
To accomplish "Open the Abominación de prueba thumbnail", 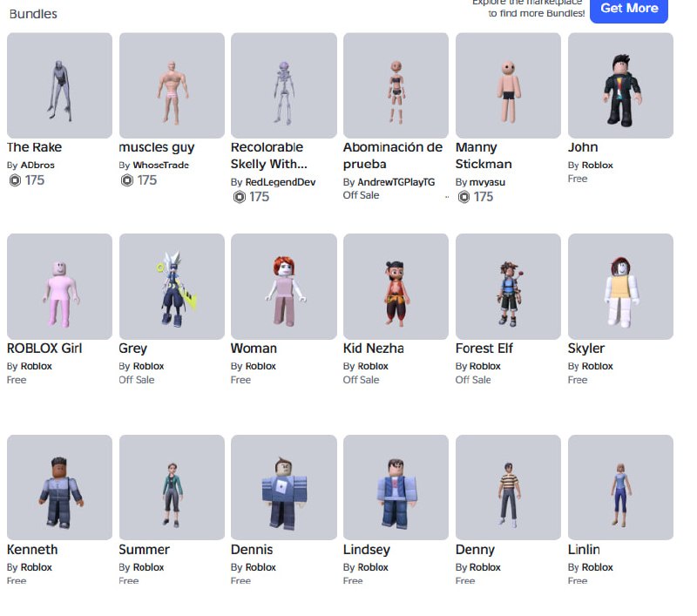I will tap(396, 85).
